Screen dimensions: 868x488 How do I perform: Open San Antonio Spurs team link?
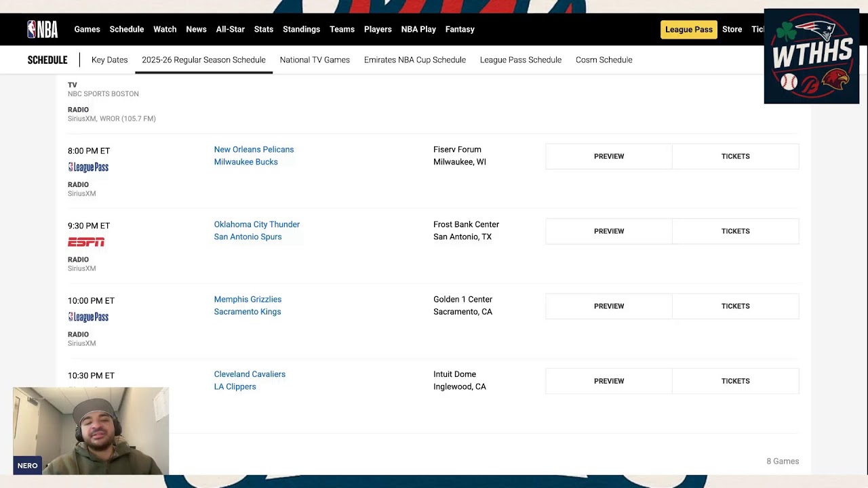pyautogui.click(x=248, y=237)
